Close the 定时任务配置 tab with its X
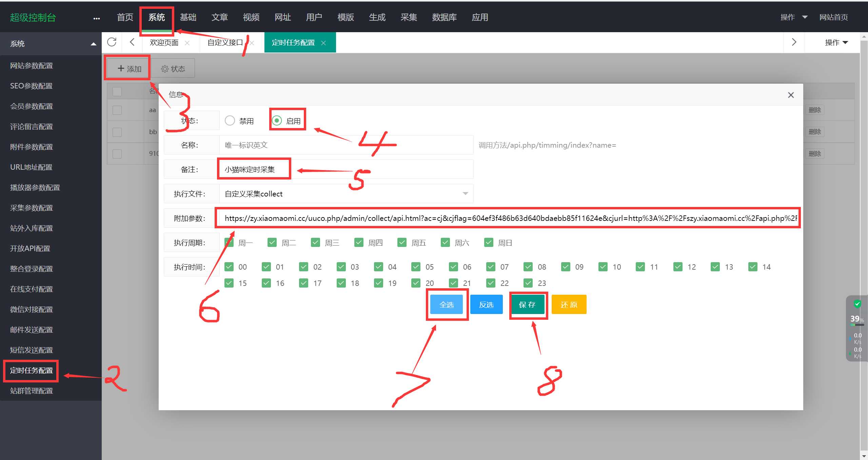The width and height of the screenshot is (868, 460). (x=323, y=43)
